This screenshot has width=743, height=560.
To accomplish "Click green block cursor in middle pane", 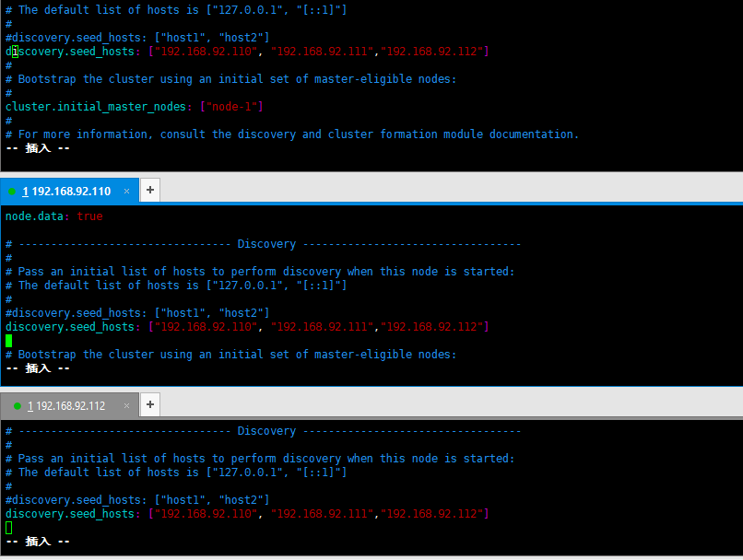I will (8, 341).
